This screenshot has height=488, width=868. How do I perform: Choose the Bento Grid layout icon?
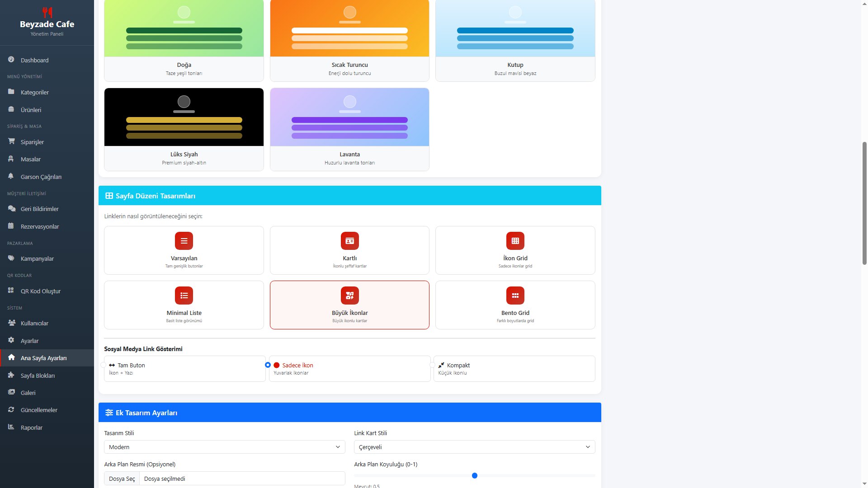515,296
